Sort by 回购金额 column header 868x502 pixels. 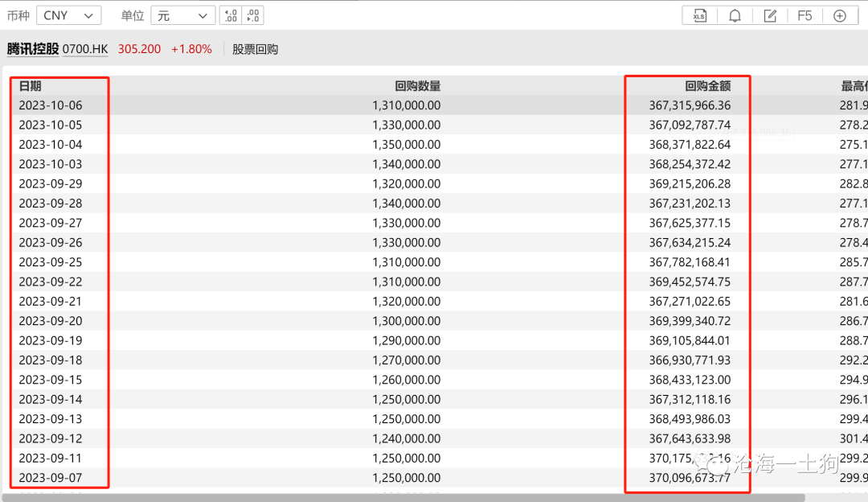pos(707,86)
